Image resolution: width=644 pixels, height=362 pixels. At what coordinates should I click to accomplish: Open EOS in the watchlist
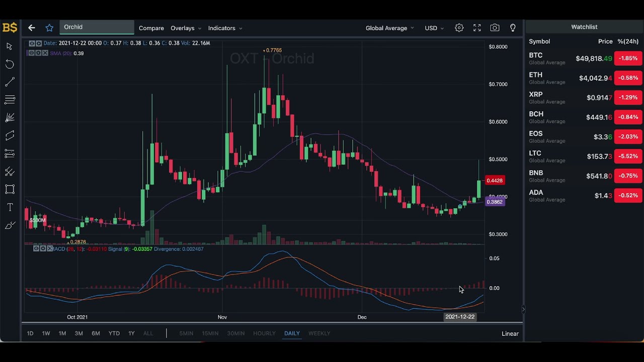tap(585, 137)
